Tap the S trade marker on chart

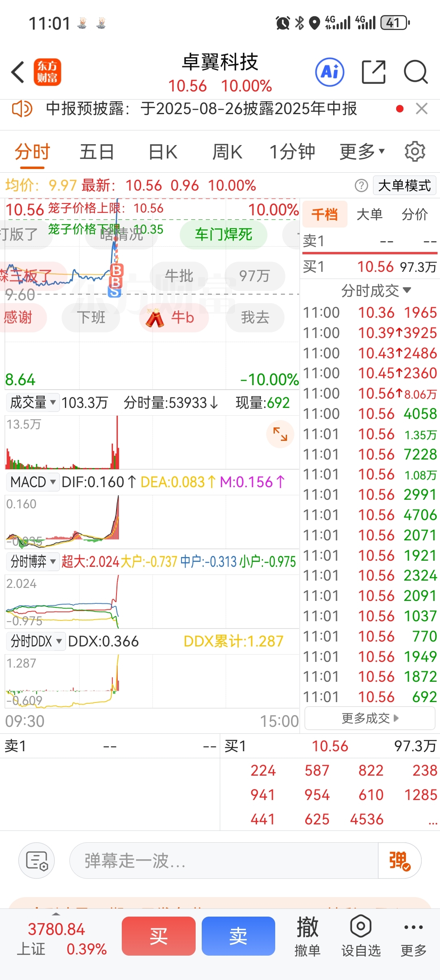(114, 292)
